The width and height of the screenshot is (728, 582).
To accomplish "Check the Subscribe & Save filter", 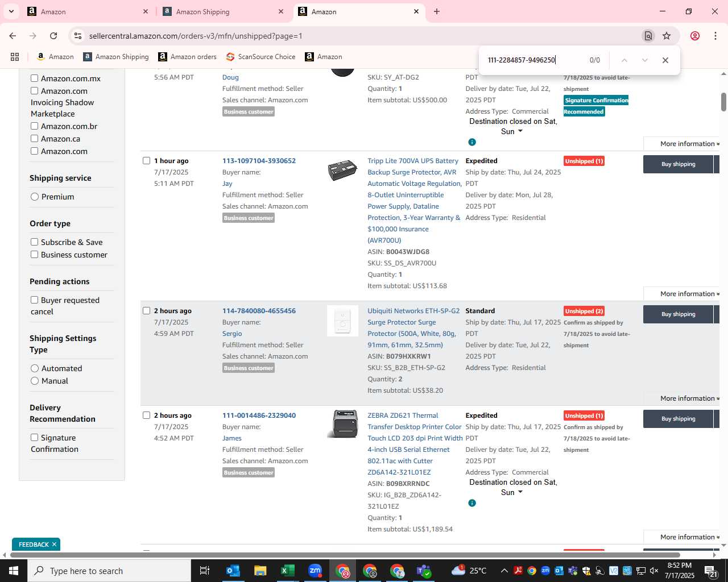I will tap(35, 242).
